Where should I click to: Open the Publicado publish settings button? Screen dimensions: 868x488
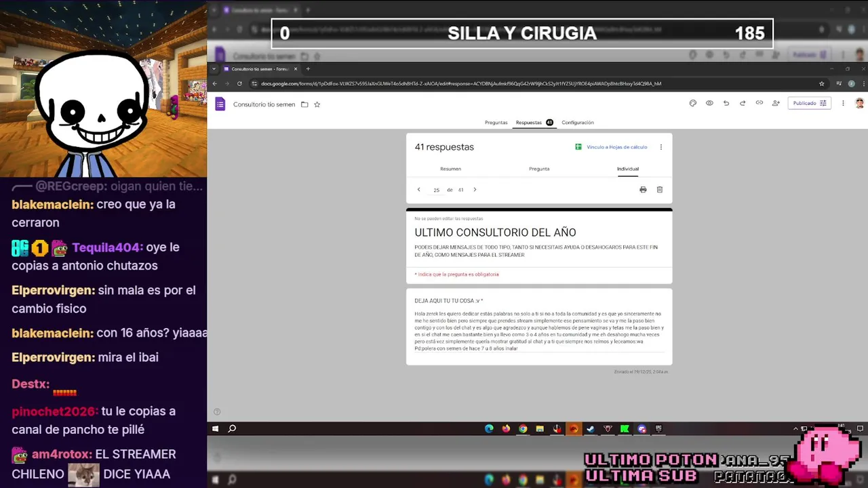[x=810, y=103]
